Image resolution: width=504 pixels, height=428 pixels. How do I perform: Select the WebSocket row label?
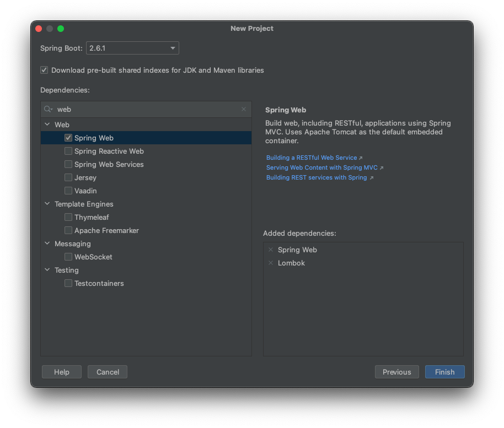(x=93, y=257)
